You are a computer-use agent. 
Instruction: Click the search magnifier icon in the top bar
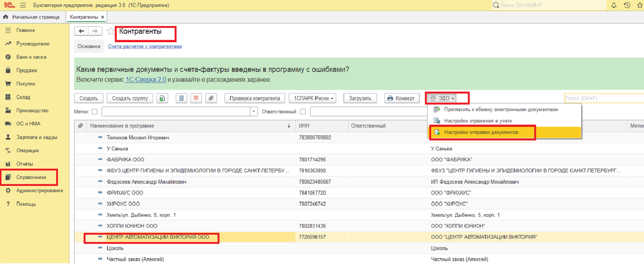496,5
